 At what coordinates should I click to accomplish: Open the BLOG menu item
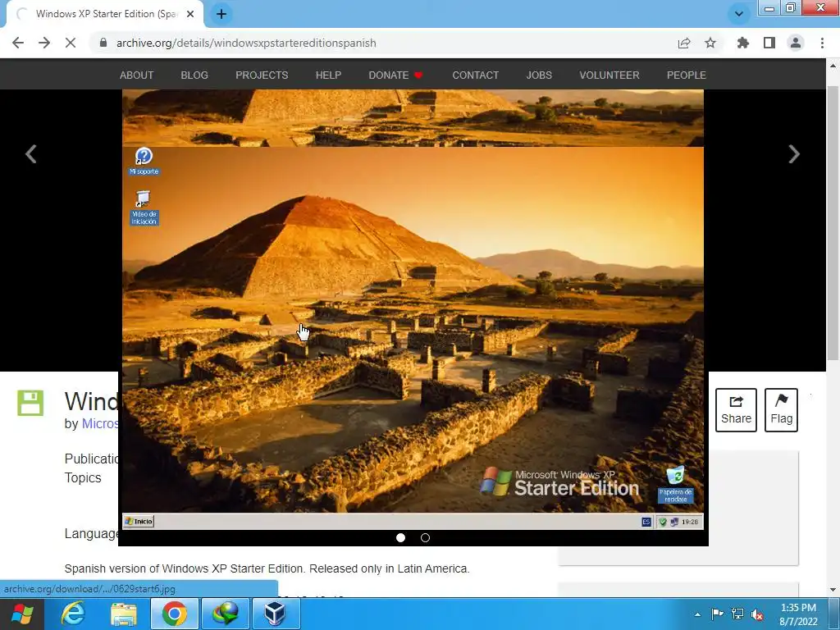pyautogui.click(x=194, y=75)
